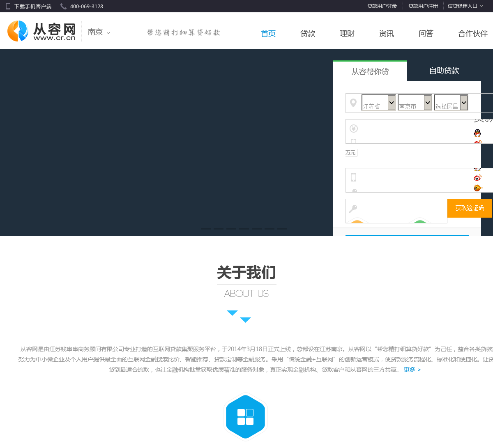This screenshot has width=493, height=448.
Task: Select the first banner carousel indicator
Action: click(206, 229)
